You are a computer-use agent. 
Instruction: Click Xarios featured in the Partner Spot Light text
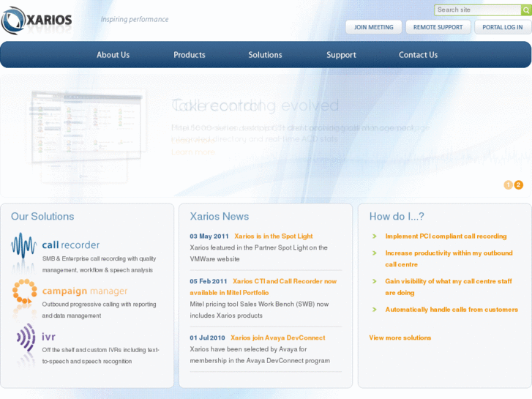(x=258, y=253)
